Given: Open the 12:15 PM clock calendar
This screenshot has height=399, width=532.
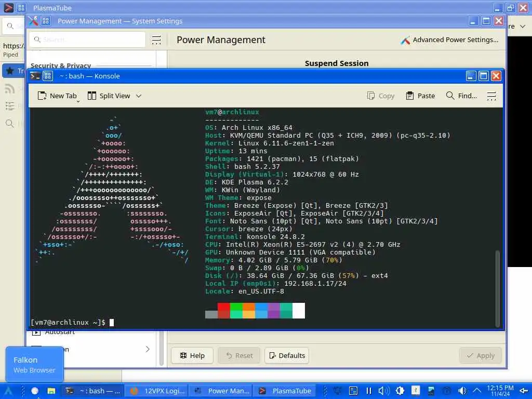Looking at the screenshot, I should (500, 391).
